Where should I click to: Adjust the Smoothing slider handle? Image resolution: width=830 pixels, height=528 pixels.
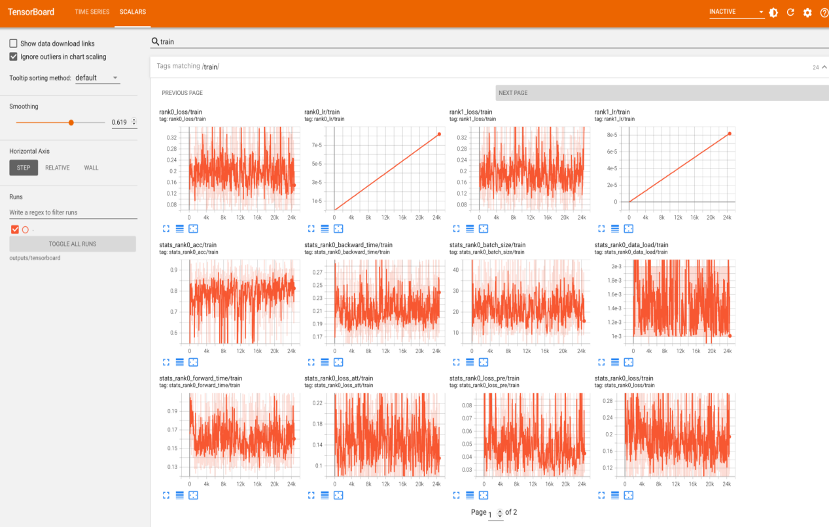tap(71, 122)
